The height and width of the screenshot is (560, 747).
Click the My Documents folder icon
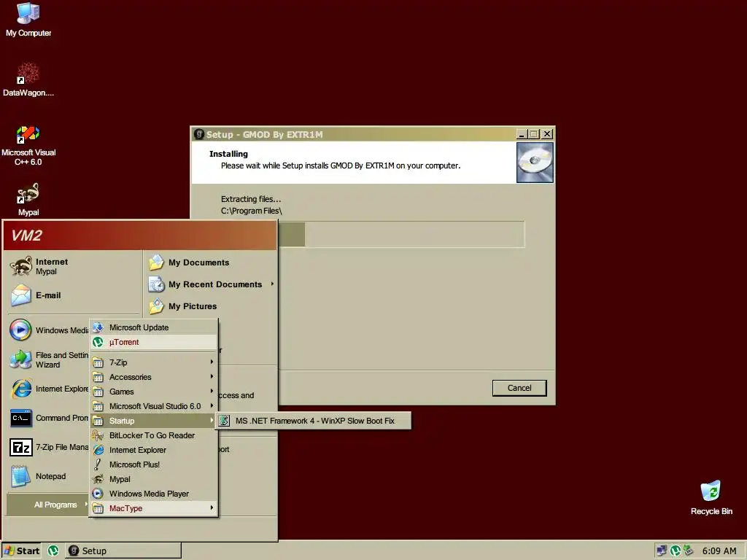pyautogui.click(x=156, y=262)
